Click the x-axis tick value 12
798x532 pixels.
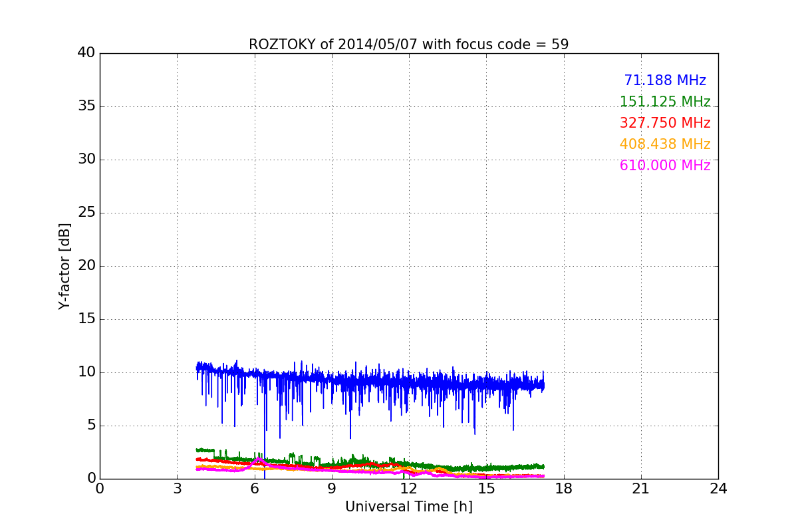click(x=408, y=489)
